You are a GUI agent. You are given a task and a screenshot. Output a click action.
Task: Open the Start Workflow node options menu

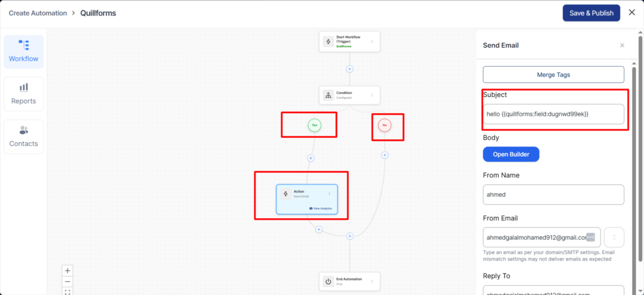click(372, 42)
